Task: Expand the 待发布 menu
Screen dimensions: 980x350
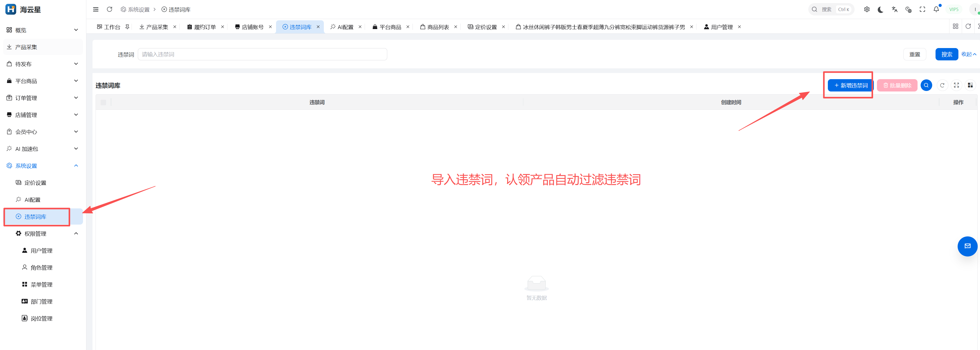Action: click(x=43, y=64)
